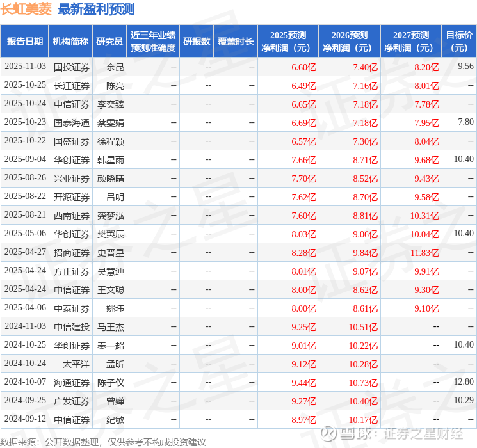
Task: Select the 兴业证券 institution cell
Action: coord(72,179)
